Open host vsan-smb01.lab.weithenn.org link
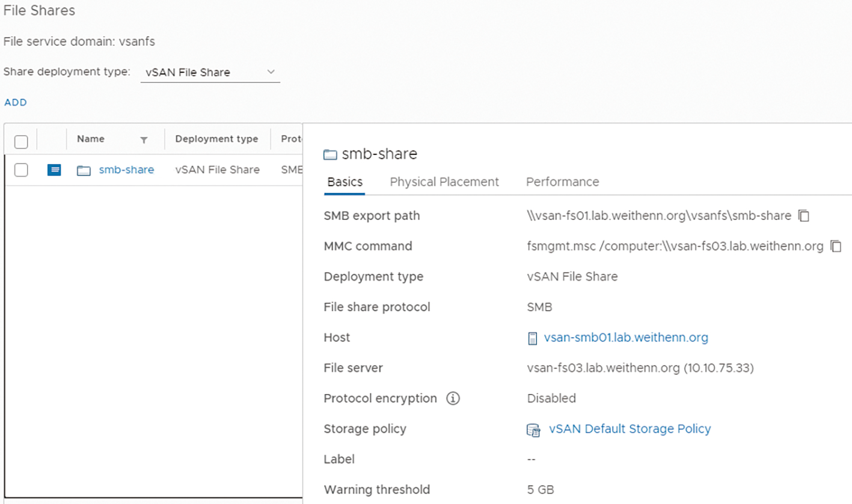Screen dimensions: 852x504 626,338
